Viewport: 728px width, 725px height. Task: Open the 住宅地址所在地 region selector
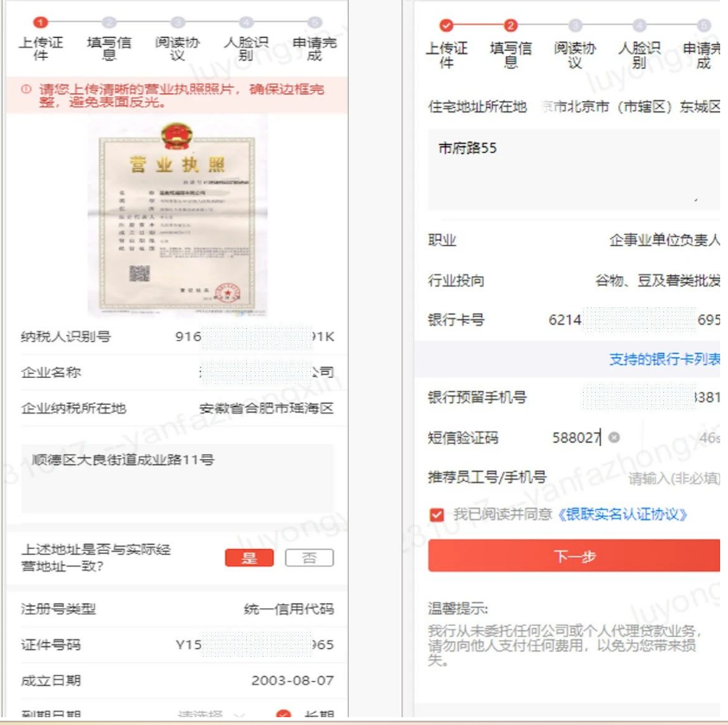click(573, 107)
